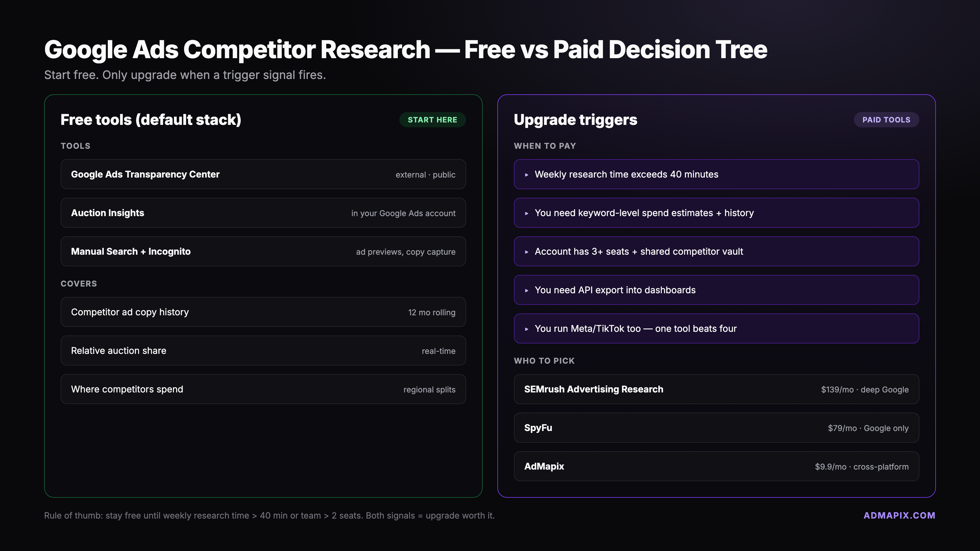Click Competitor ad copy history item
Viewport: 980px width, 551px height.
click(263, 312)
